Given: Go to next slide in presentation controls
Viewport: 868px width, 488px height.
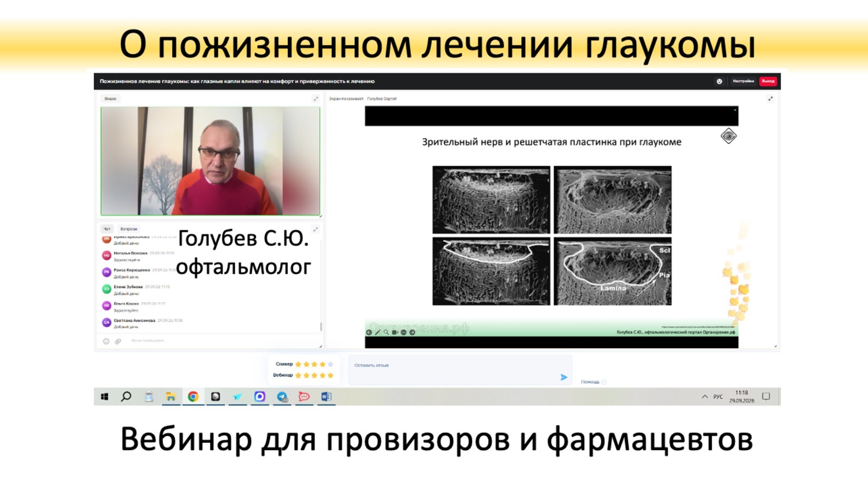Looking at the screenshot, I should [x=412, y=332].
